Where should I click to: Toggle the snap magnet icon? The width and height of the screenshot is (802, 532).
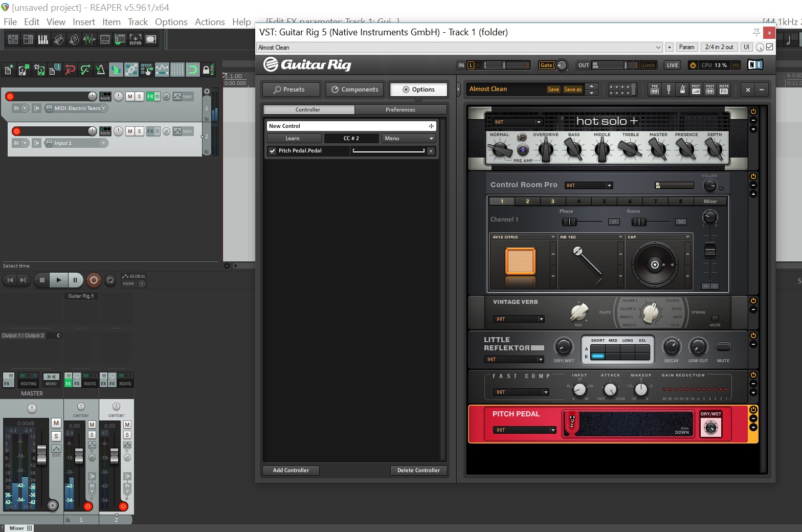[193, 70]
